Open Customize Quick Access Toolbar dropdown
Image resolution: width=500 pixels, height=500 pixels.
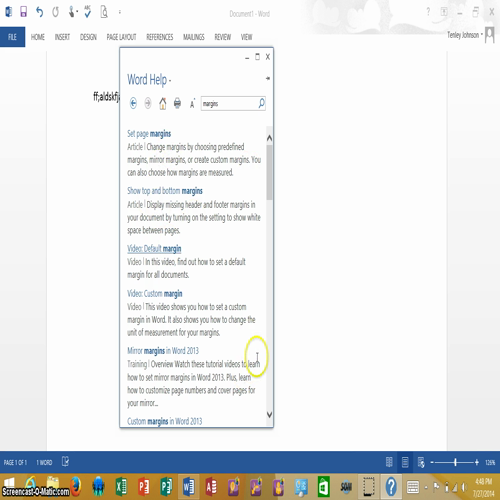(120, 12)
